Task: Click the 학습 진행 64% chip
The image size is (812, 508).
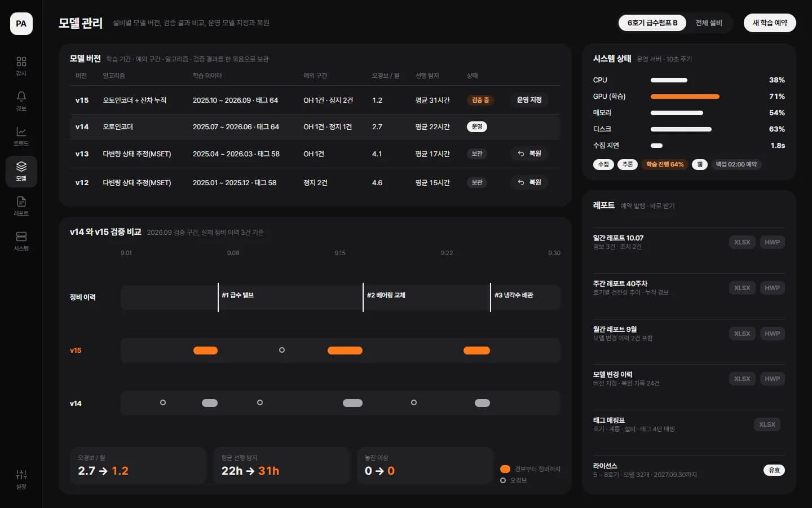Action: pos(665,164)
